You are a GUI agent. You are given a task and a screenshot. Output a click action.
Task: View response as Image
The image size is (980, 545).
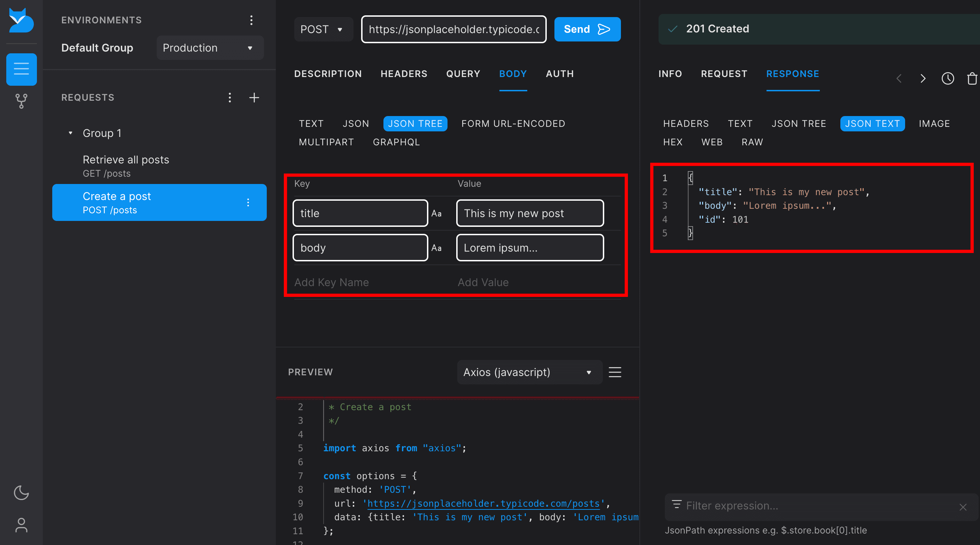[934, 124]
